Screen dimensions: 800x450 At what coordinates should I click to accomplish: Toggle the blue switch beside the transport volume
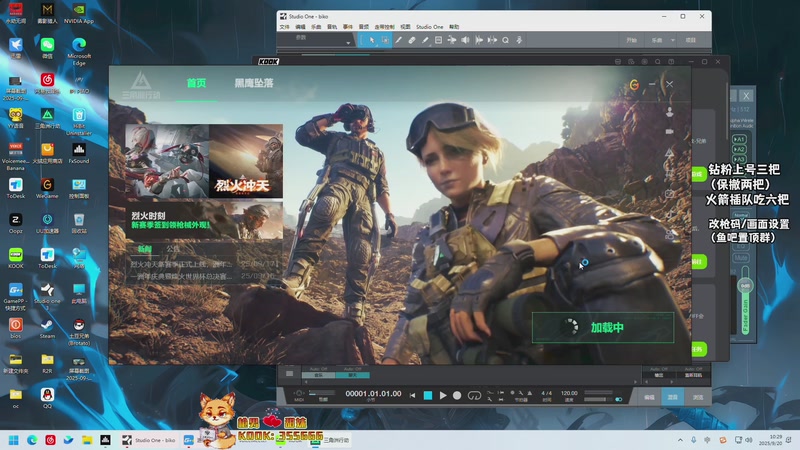[x=618, y=399]
